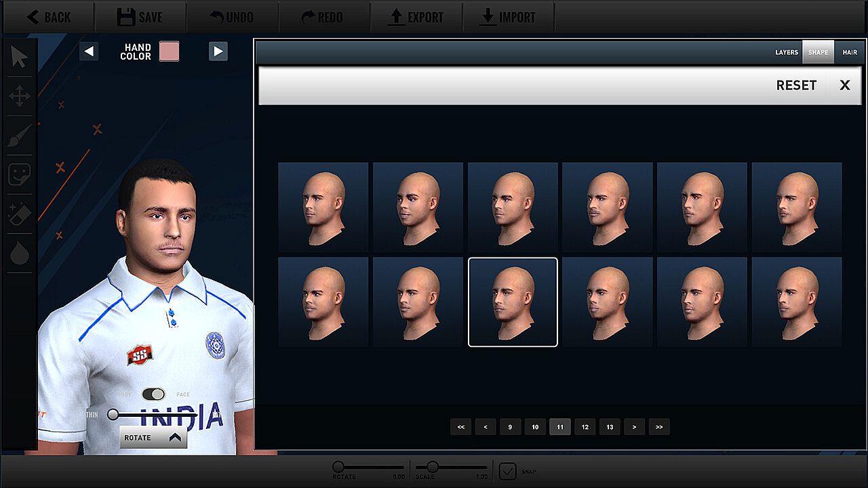Click the next arrow beside Hand Color
The width and height of the screenshot is (868, 488).
pyautogui.click(x=218, y=52)
